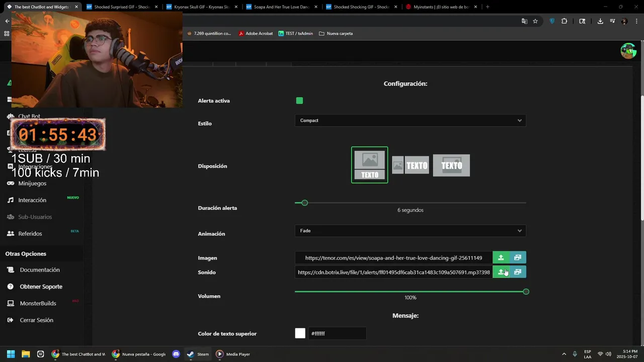The image size is (644, 362).
Task: Open BotRix user avatar menu
Action: [x=628, y=51]
